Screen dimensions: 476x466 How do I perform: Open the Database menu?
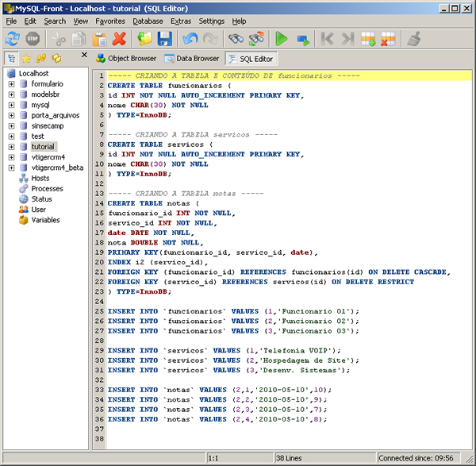coord(148,21)
